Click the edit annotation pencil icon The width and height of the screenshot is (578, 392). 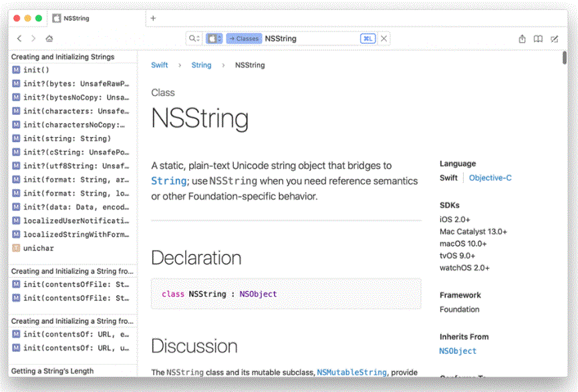point(555,39)
